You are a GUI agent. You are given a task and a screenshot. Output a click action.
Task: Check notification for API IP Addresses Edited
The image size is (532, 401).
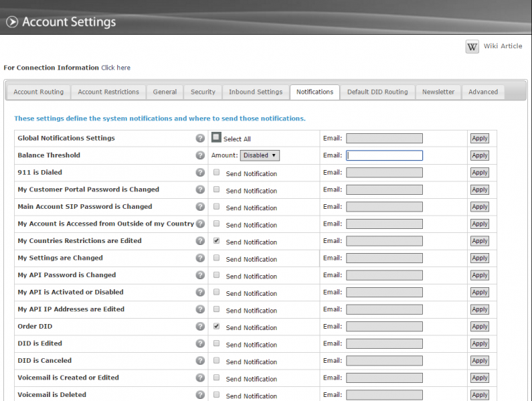216,309
